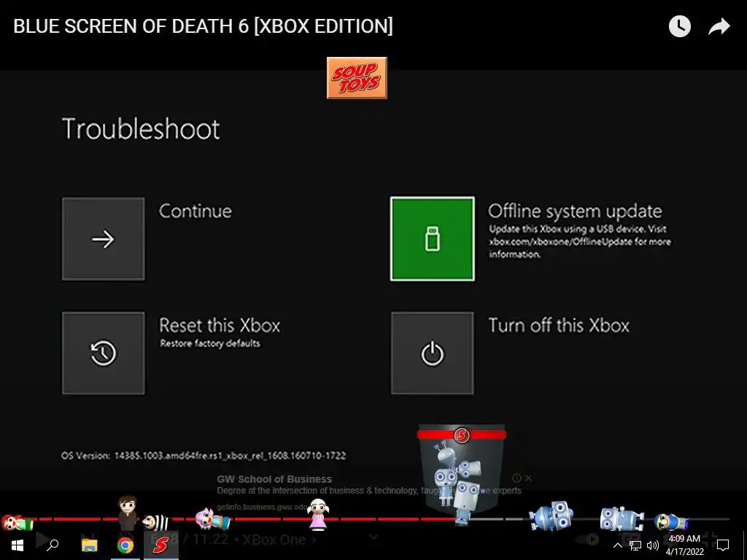Open the volume tray icon
747x560 pixels.
[x=653, y=545]
